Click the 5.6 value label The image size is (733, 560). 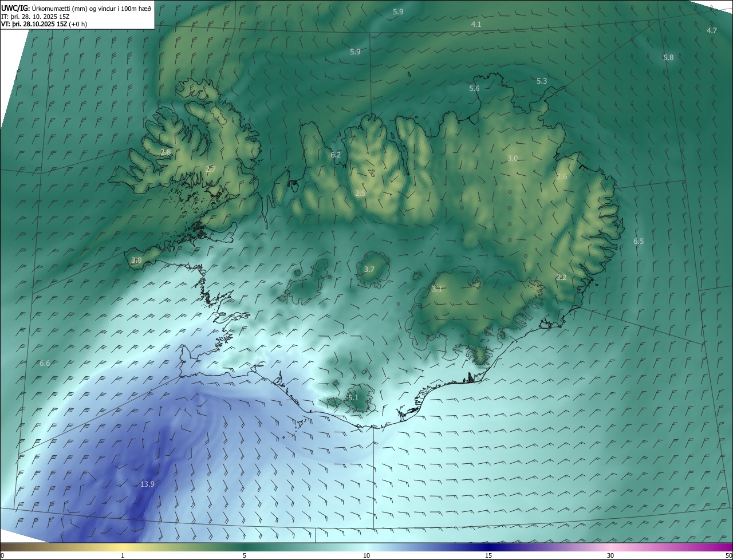474,89
